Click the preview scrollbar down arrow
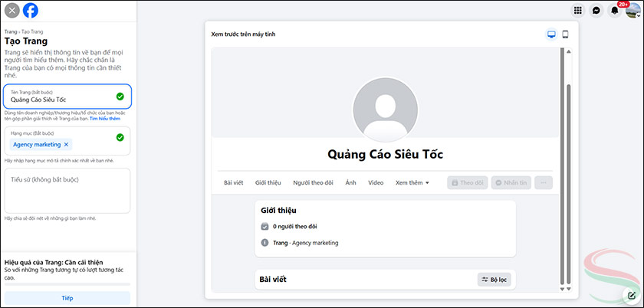Viewport: 644px width, 308px height. (568, 289)
